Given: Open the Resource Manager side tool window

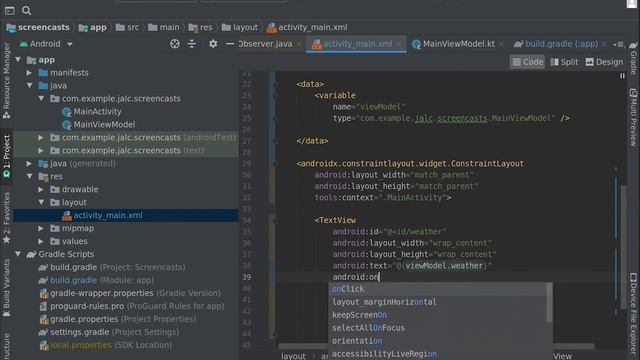Looking at the screenshot, I should (x=7, y=81).
